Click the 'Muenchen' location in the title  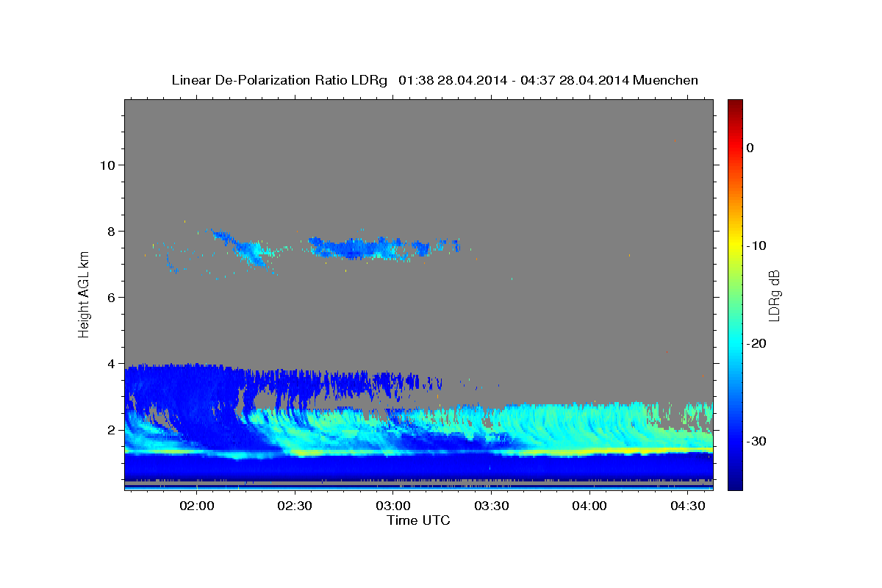(665, 80)
